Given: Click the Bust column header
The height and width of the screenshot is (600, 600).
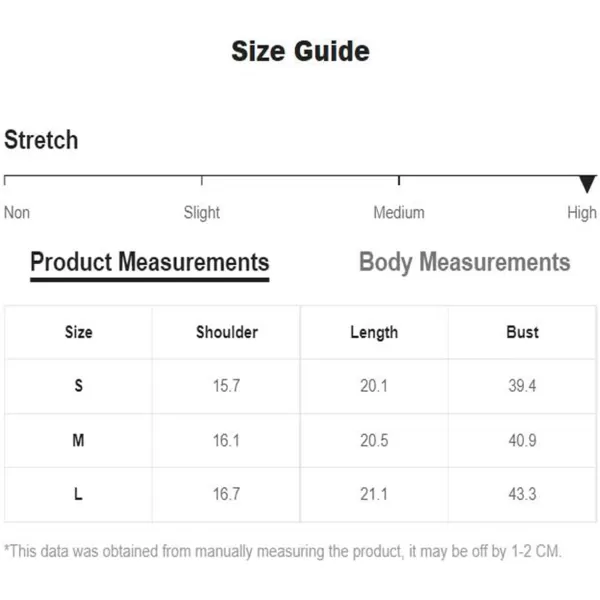Looking at the screenshot, I should (522, 332).
